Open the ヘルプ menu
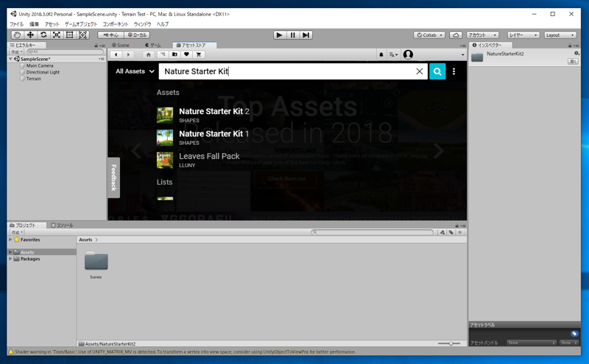 [162, 24]
